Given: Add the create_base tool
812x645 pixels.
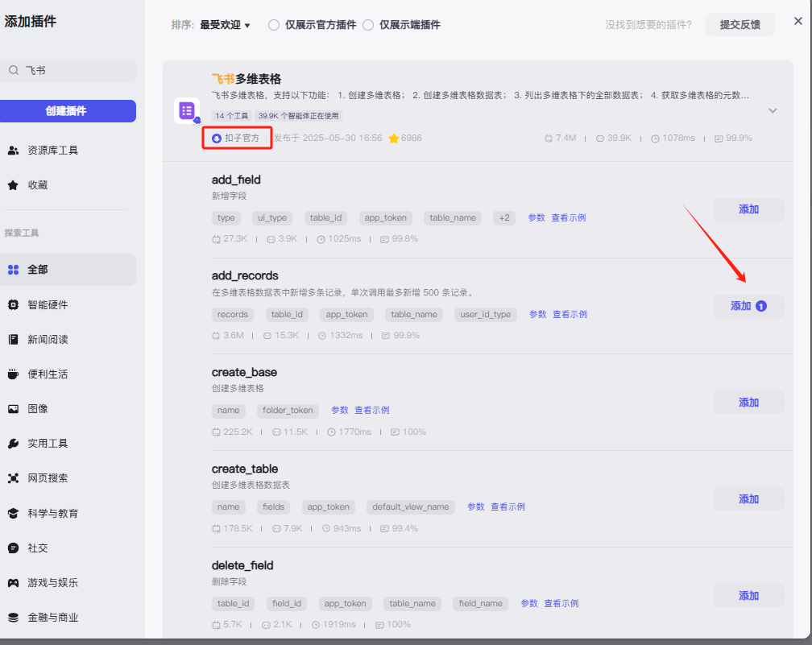Looking at the screenshot, I should click(749, 403).
